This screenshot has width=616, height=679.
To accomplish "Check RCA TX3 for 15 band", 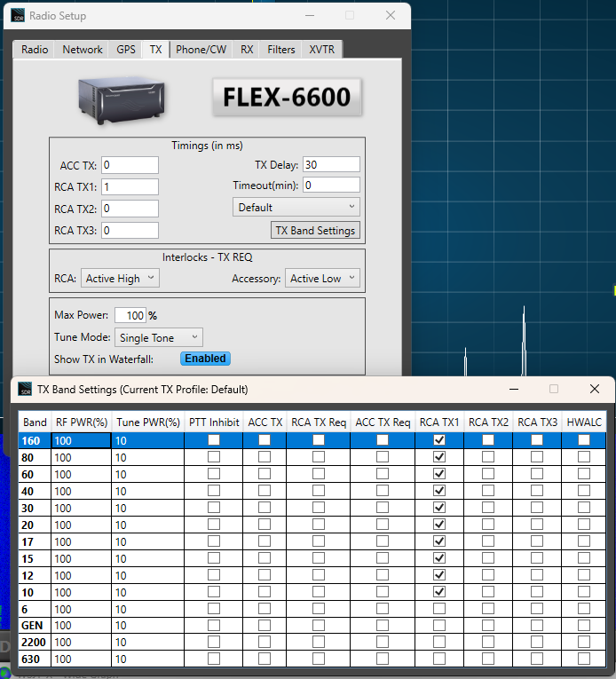I will click(537, 558).
